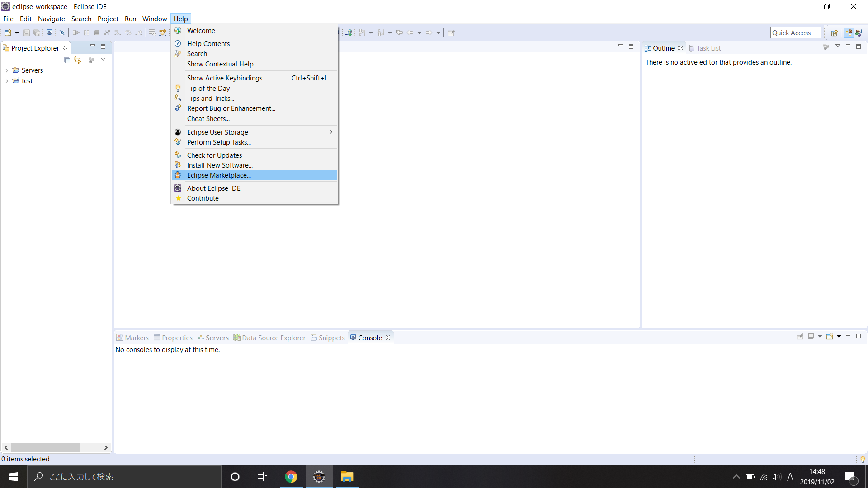Screen dimensions: 868x488
Task: Click the Project Explorer horizontal scrollbar thumb
Action: coord(45,447)
